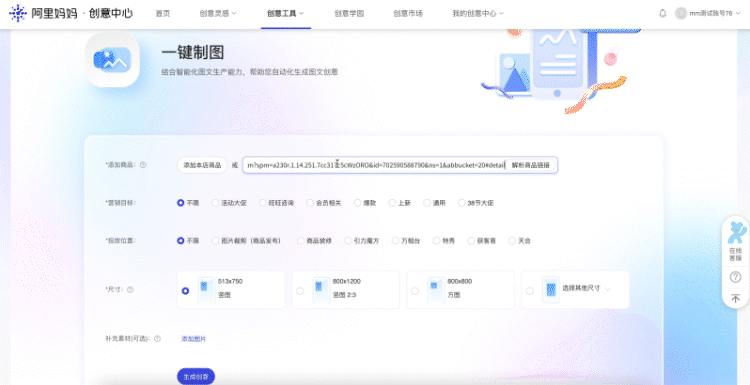
Task: Select 爆款 marketing goal
Action: click(357, 203)
